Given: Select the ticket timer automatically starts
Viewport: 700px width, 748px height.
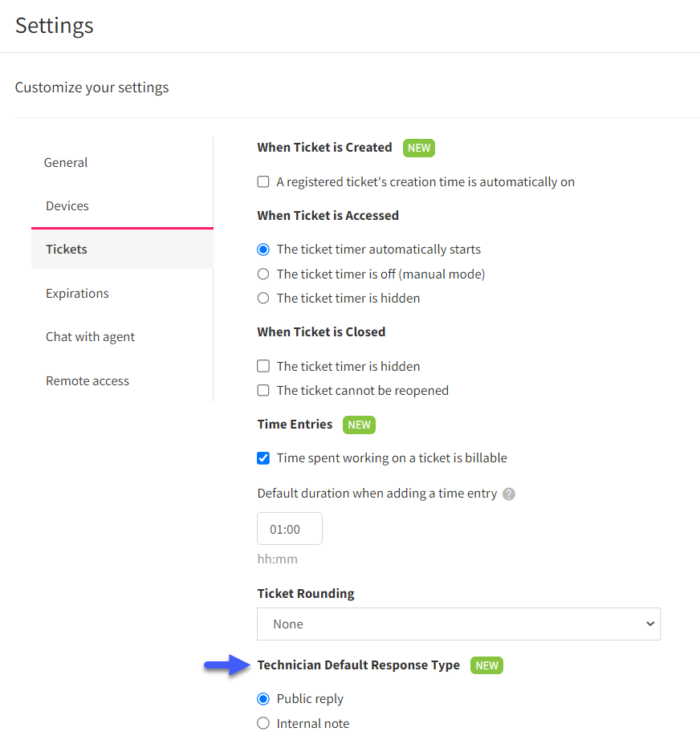Looking at the screenshot, I should click(262, 249).
